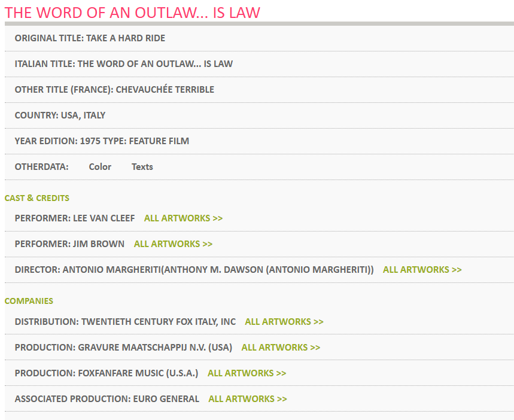Click the Color label in Otherdata

tap(100, 167)
